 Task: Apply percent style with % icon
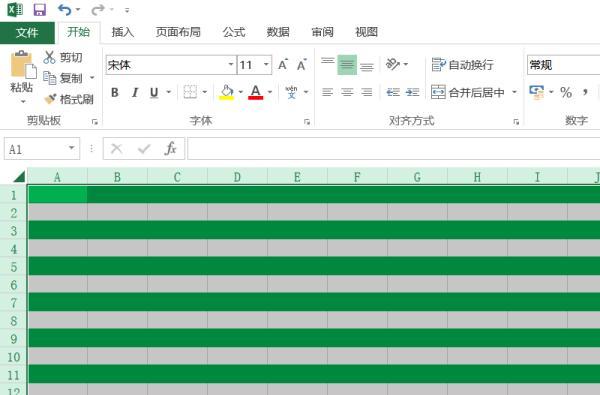(566, 92)
